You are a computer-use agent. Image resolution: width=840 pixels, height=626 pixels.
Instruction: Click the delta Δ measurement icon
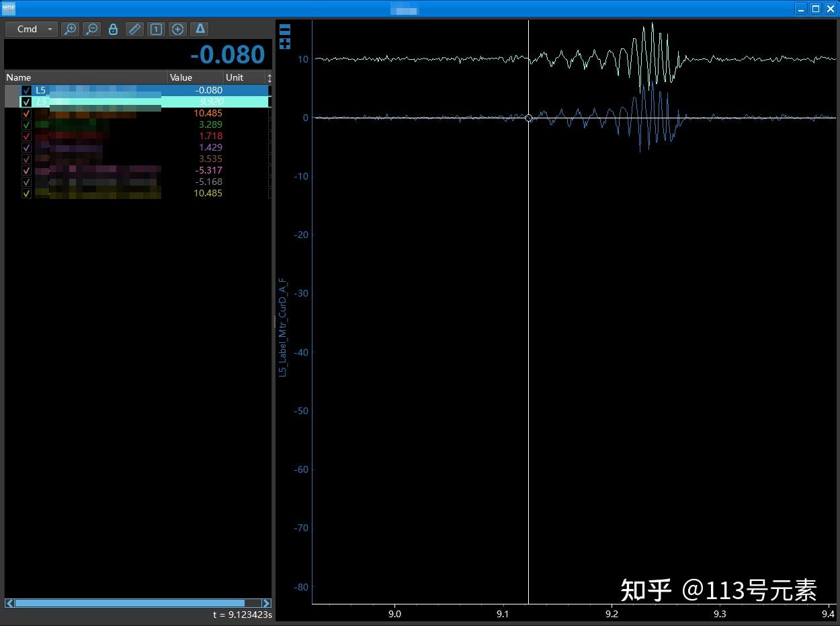click(200, 29)
